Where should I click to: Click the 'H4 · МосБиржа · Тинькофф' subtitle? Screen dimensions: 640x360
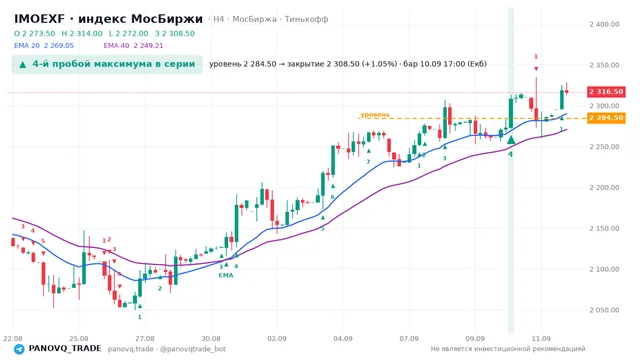(x=271, y=19)
